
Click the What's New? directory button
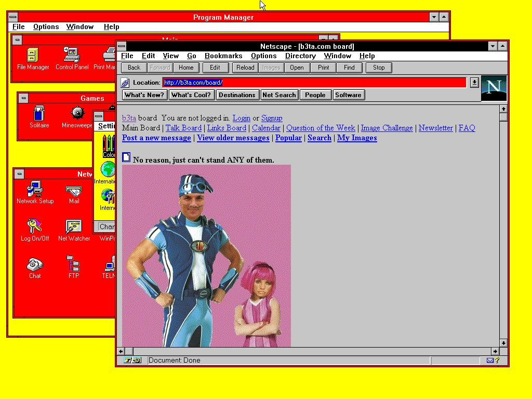pyautogui.click(x=144, y=95)
